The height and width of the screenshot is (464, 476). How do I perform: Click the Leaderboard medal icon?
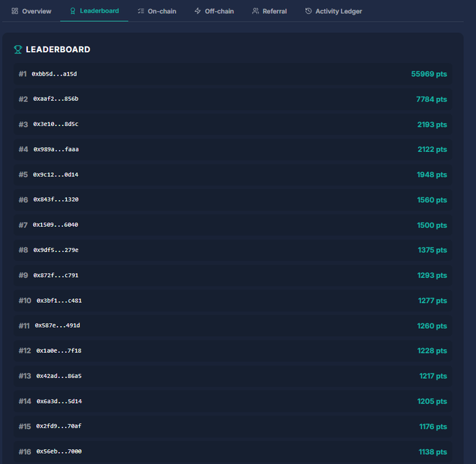73,11
